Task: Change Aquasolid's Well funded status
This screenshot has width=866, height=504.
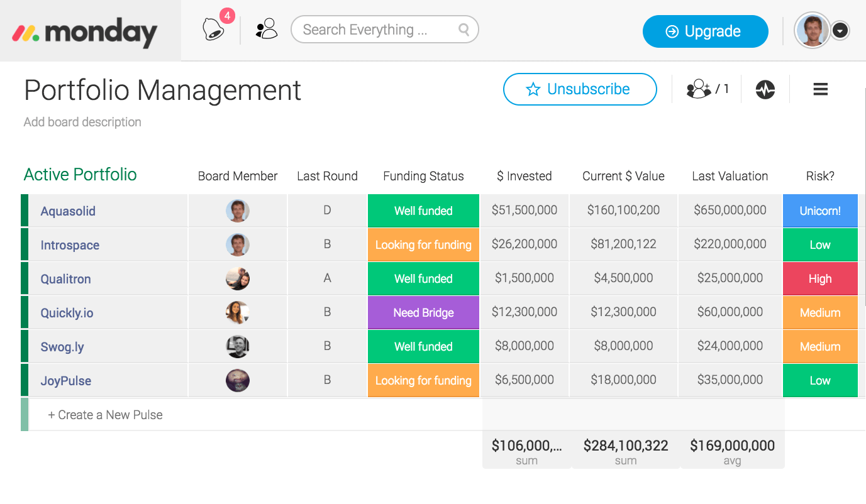Action: click(x=423, y=211)
